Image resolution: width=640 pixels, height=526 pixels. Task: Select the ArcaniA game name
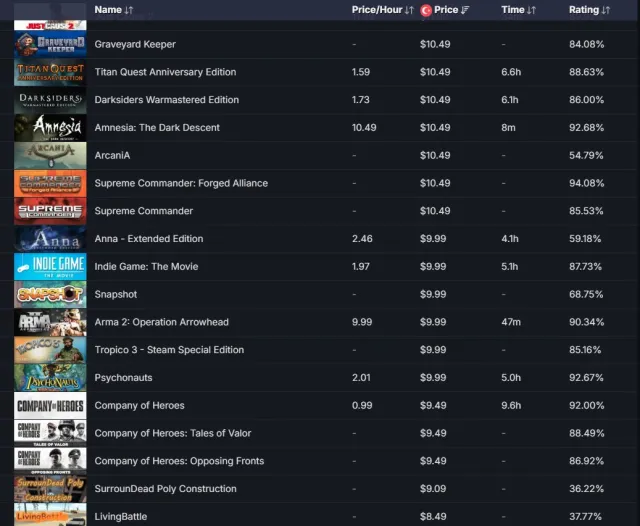pos(112,155)
